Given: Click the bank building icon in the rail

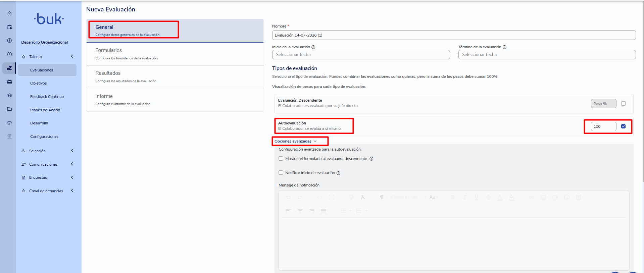Looking at the screenshot, I should coord(9,136).
